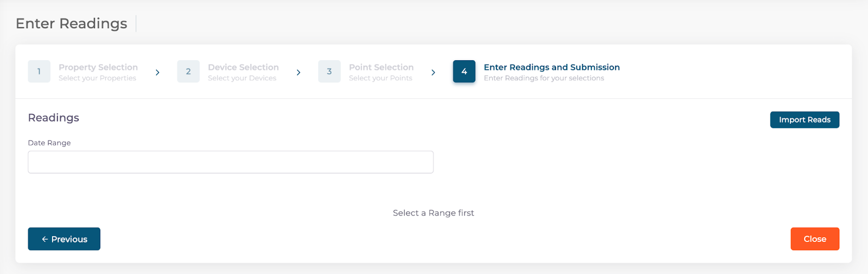Click the step 2 number badge
868x274 pixels.
coord(188,72)
